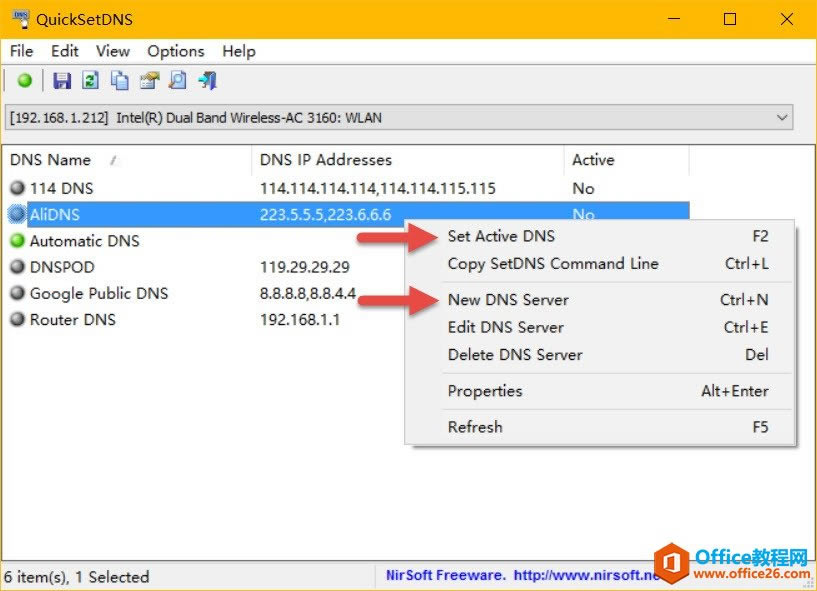
Task: Choose Set Active DNS from context menu
Action: [x=600, y=236]
